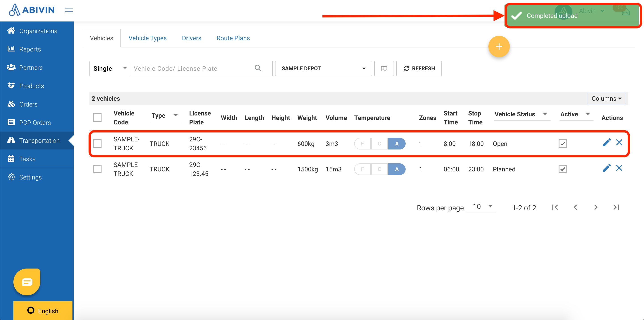This screenshot has height=320, width=644.
Task: Select the SAMPLE-TRUCK row checkbox
Action: pos(97,144)
